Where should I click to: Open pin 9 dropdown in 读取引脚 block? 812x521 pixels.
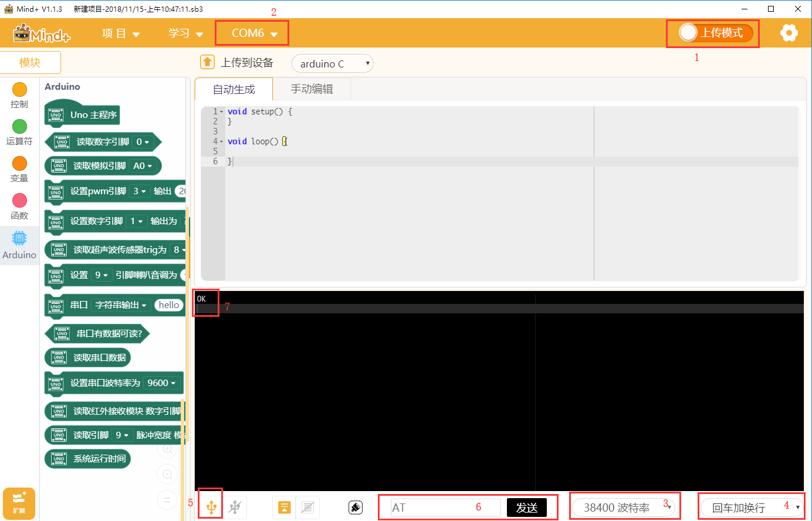(x=122, y=435)
